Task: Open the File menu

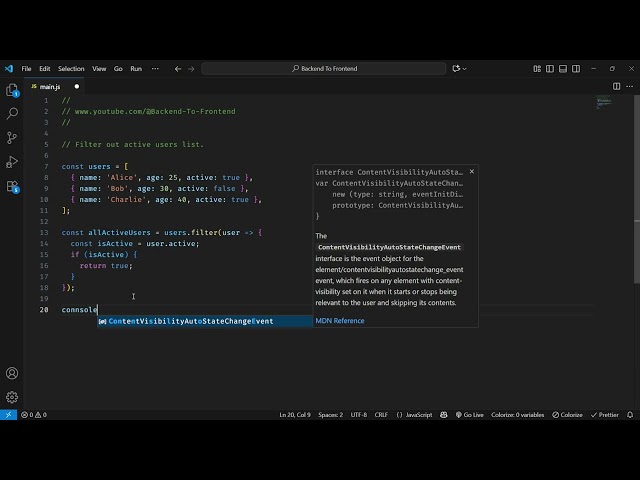Action: [x=27, y=69]
